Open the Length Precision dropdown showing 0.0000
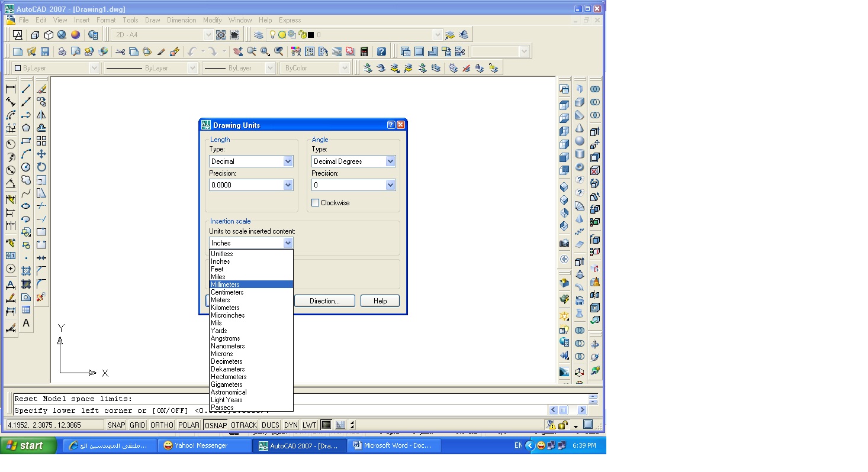The image size is (868, 472). click(251, 185)
